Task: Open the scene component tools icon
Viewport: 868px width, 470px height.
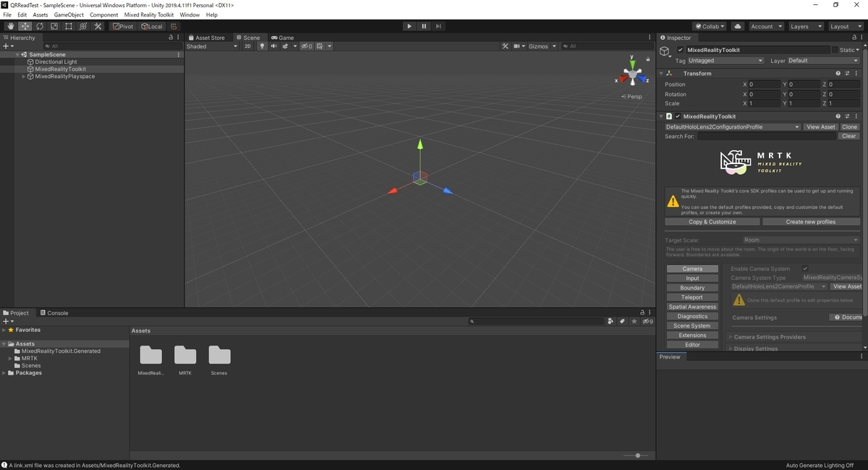Action: [x=506, y=46]
